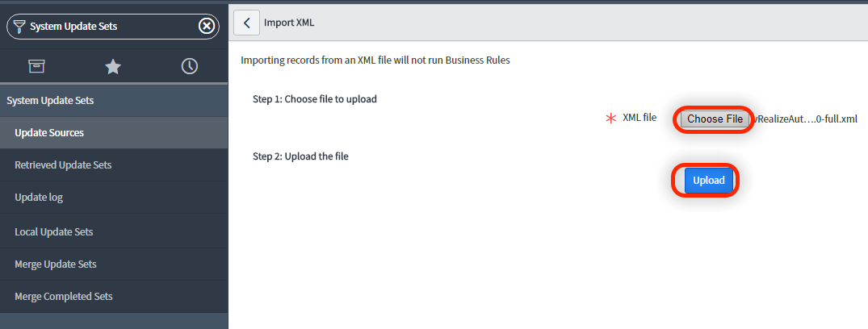This screenshot has height=329, width=868.
Task: Click the selected XML file name text
Action: (x=805, y=119)
